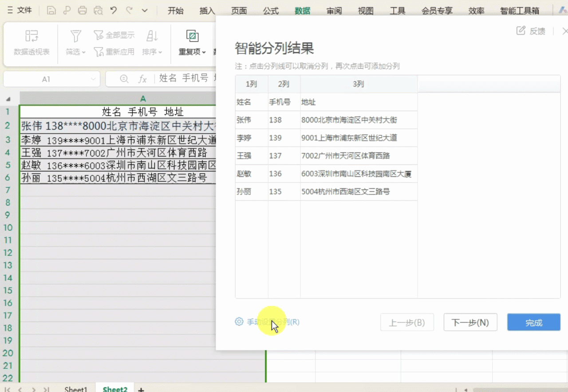Expand the 筛选 dropdown arrow
Screen dimensions: 568x392
(83, 52)
